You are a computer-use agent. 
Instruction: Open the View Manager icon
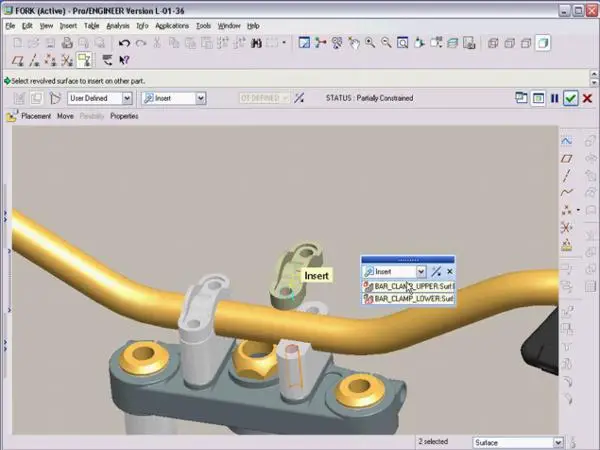(469, 42)
